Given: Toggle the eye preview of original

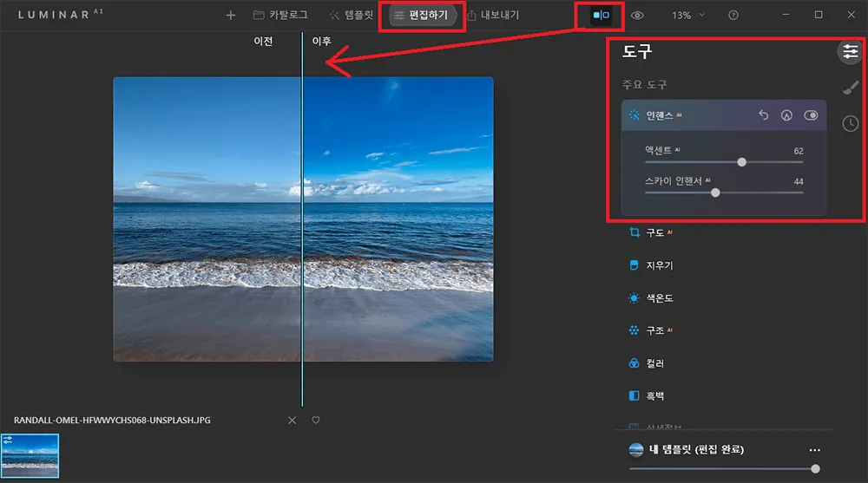Looking at the screenshot, I should [x=638, y=16].
